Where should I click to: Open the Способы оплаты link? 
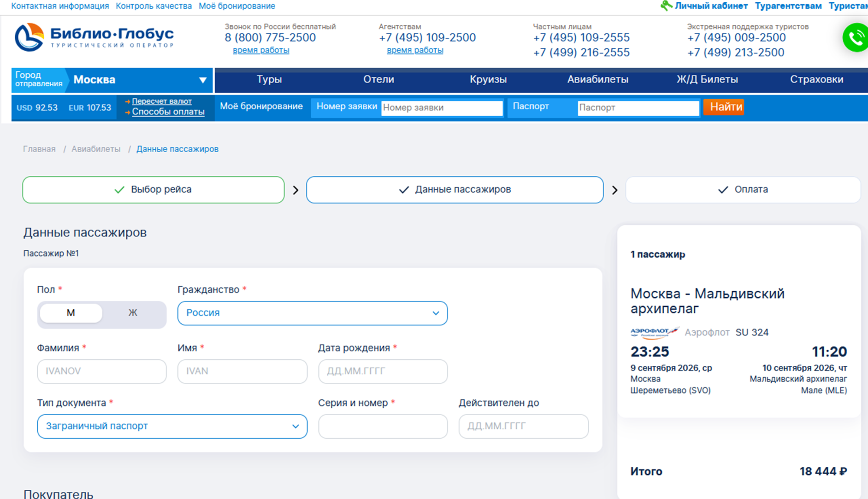(x=168, y=112)
